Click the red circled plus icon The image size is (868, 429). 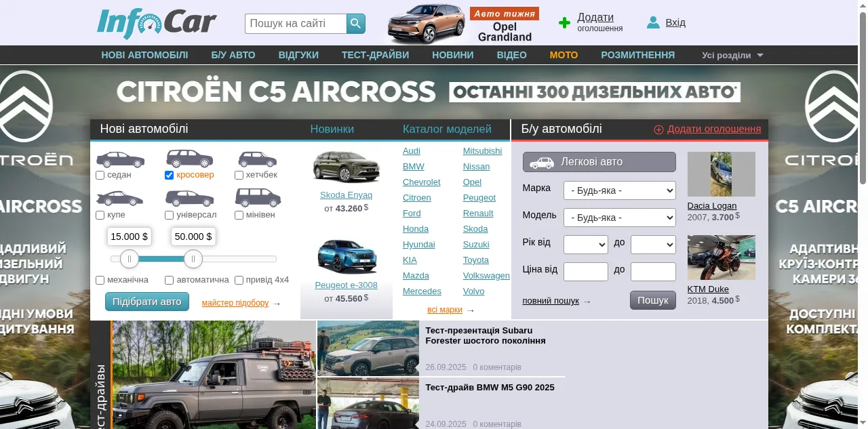point(658,129)
